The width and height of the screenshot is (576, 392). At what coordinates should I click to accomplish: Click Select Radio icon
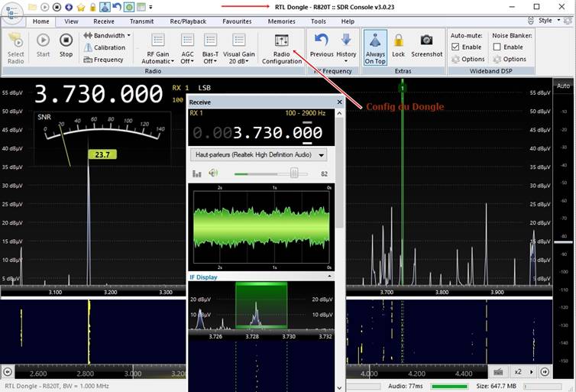coord(15,48)
